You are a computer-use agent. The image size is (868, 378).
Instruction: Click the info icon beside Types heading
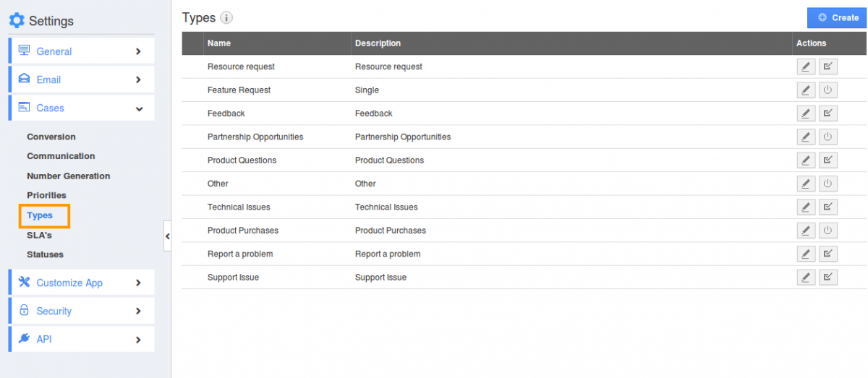pos(226,18)
